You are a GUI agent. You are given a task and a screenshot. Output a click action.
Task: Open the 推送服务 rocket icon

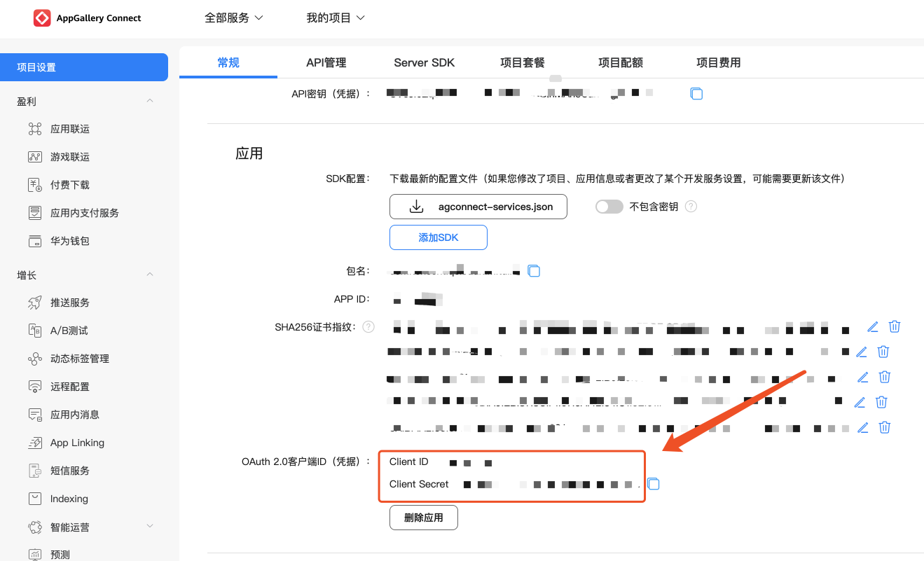pyautogui.click(x=35, y=303)
